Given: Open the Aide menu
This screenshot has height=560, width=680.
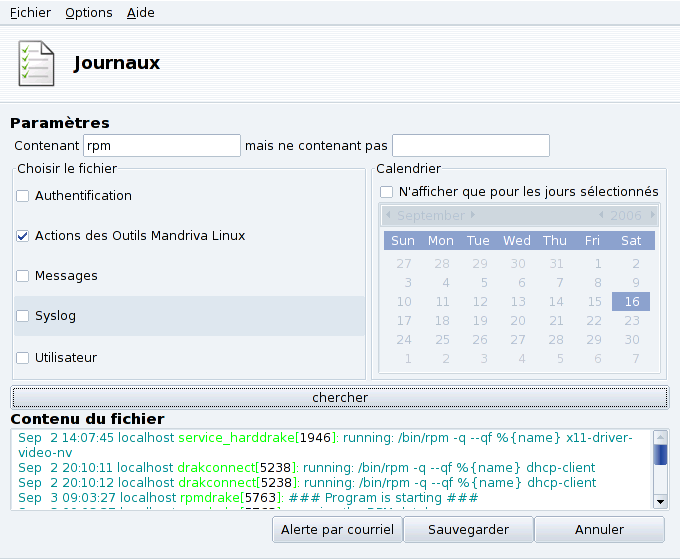Looking at the screenshot, I should [141, 13].
